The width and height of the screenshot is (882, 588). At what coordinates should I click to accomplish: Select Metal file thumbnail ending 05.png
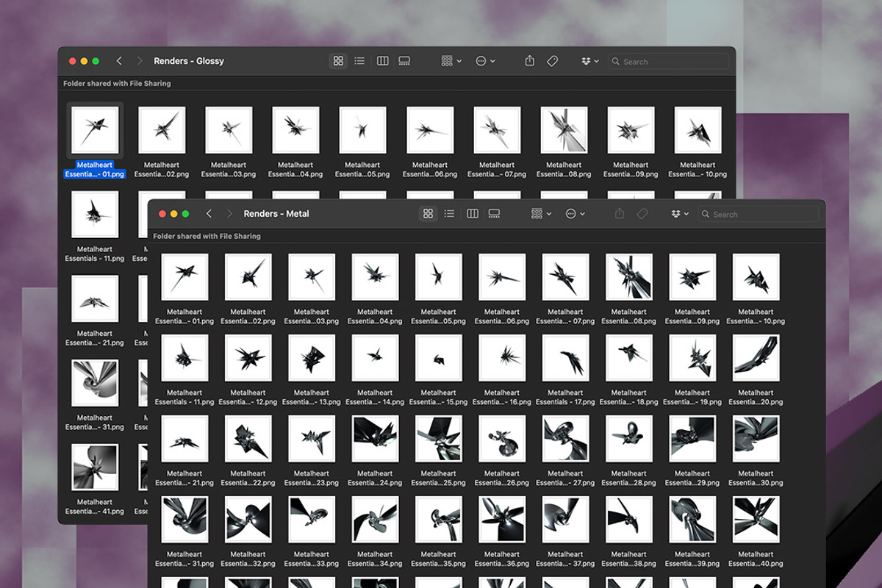coord(439,277)
